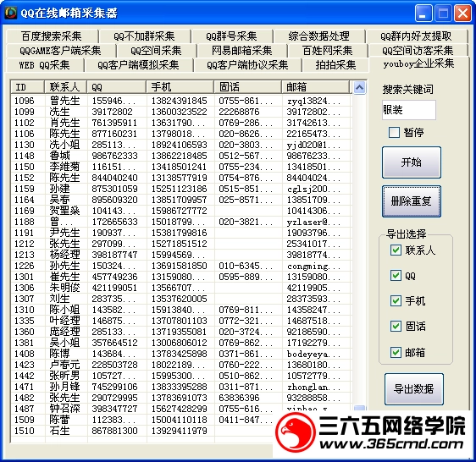Close the QQ在线邮箱采集器 window
The image size is (476, 462).
click(462, 14)
